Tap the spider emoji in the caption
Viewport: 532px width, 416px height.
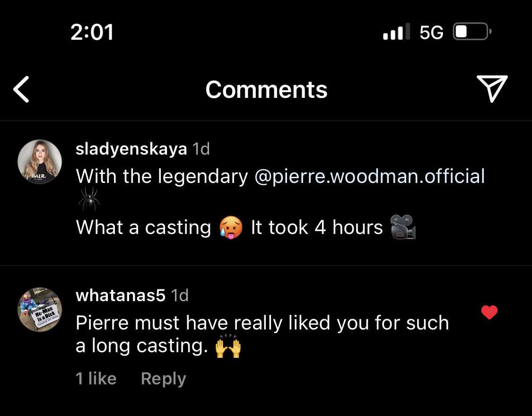tap(88, 199)
